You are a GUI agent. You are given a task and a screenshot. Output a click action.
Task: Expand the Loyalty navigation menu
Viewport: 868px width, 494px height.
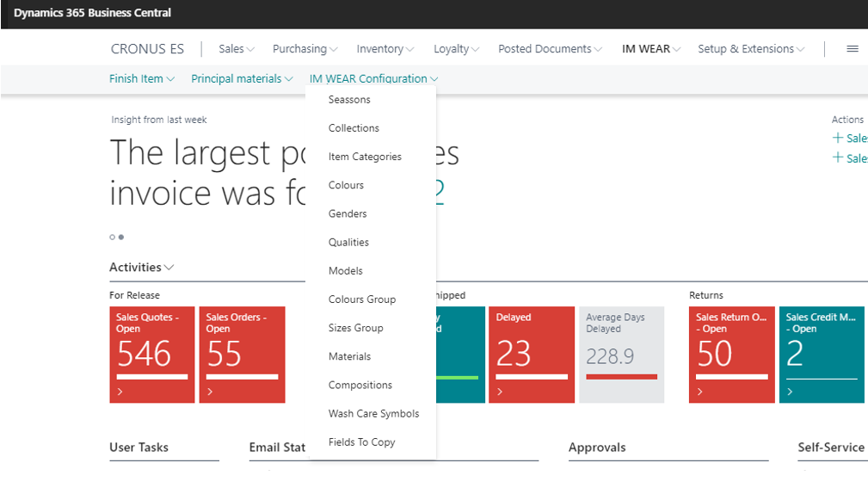pos(456,49)
